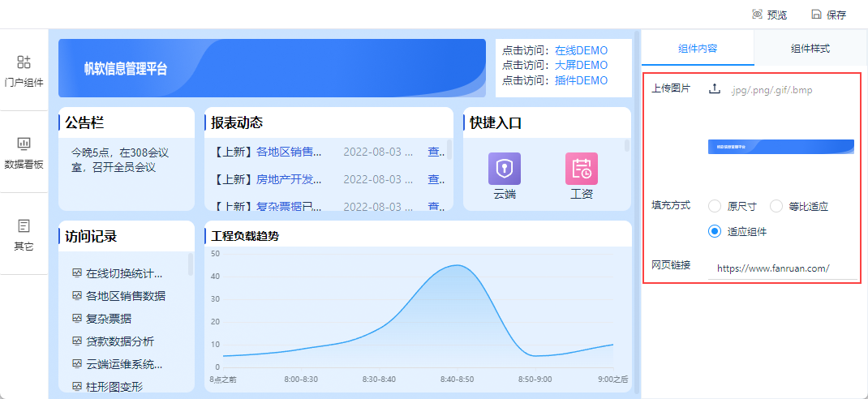The height and width of the screenshot is (399, 868).
Task: Click the 今晚5点 announcement text
Action: tap(119, 160)
